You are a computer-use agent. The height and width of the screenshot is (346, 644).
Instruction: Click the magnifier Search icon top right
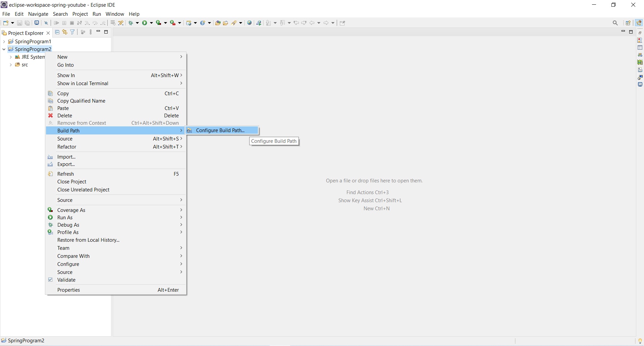click(x=615, y=23)
